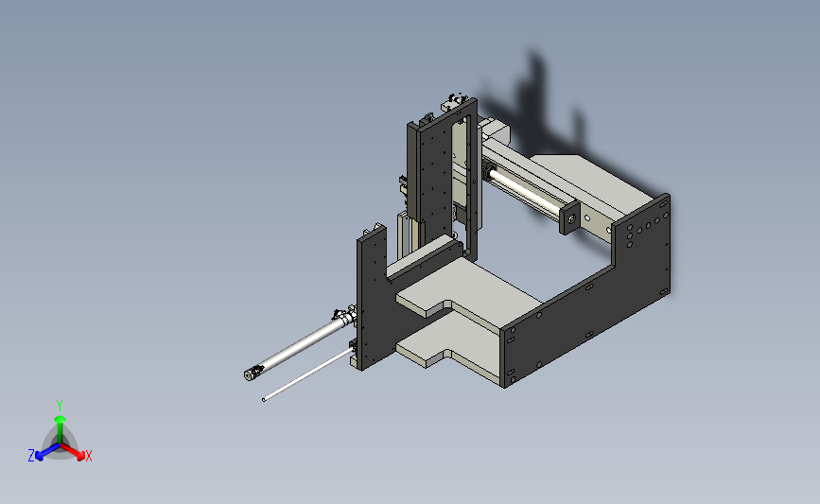Select the dark end block of the top cylinder
Image resolution: width=820 pixels, height=504 pixels.
click(569, 217)
